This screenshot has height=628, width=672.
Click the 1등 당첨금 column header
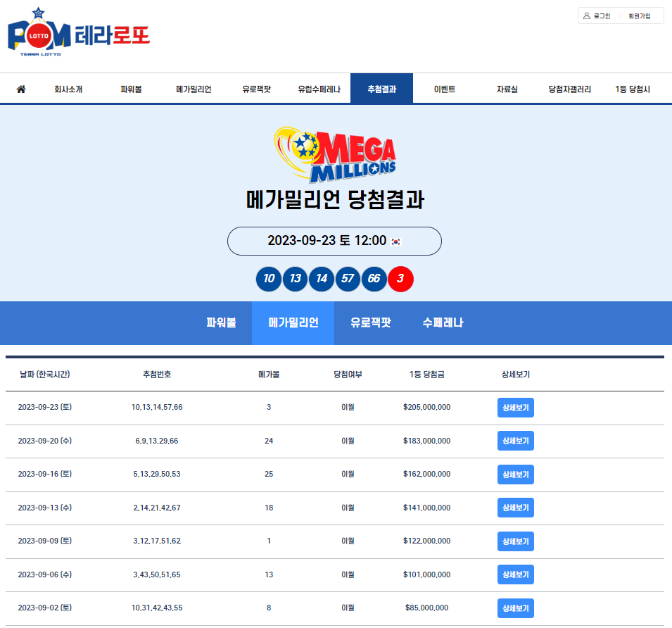tap(427, 375)
